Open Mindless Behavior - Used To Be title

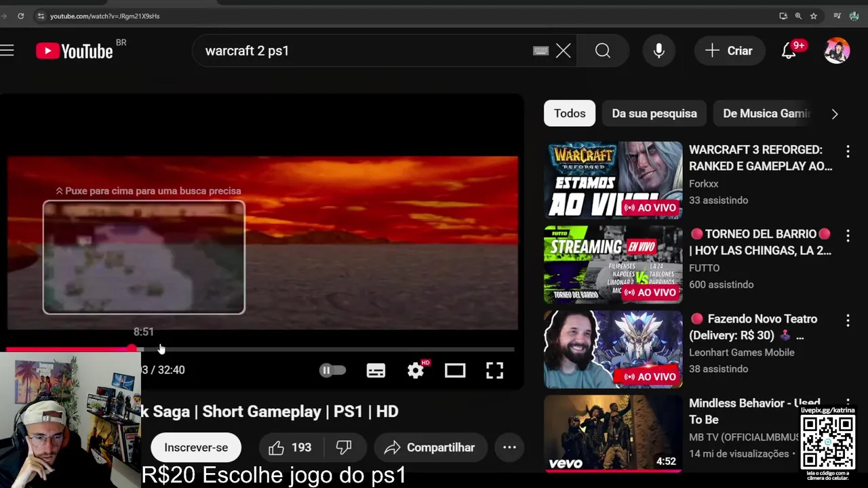(754, 411)
